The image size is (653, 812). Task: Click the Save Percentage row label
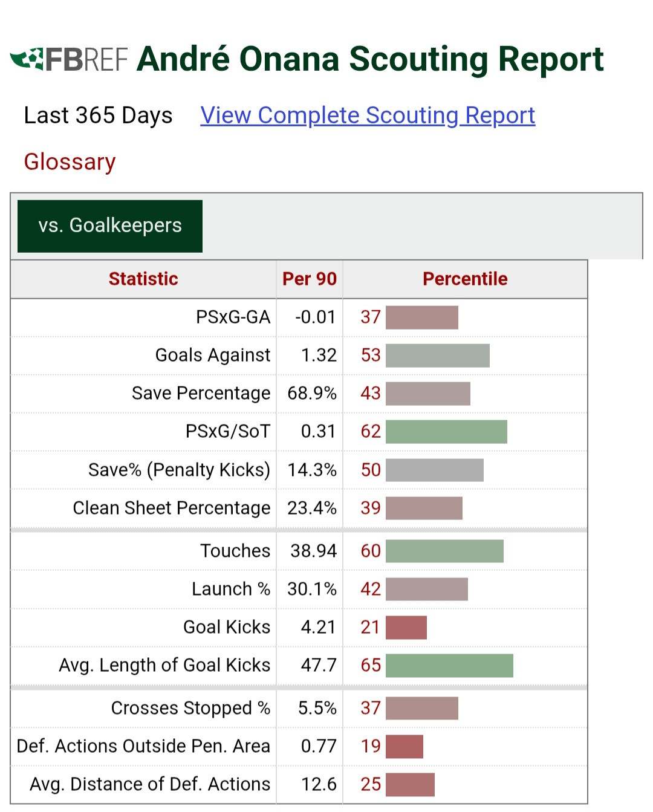pyautogui.click(x=201, y=394)
